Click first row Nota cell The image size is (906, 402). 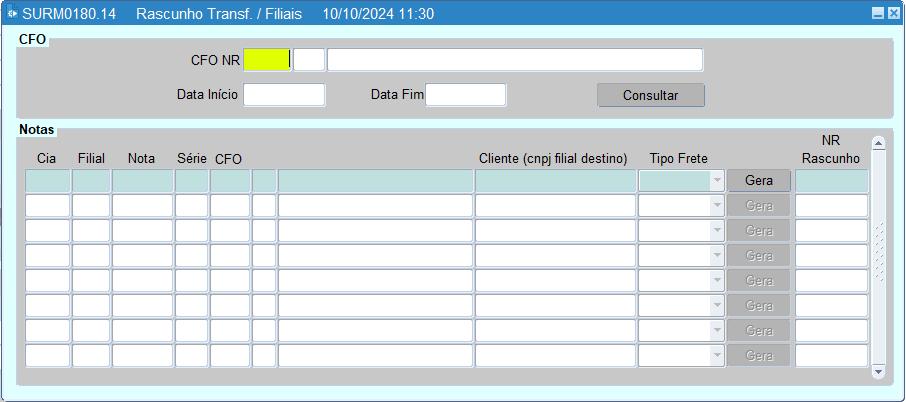[142, 181]
